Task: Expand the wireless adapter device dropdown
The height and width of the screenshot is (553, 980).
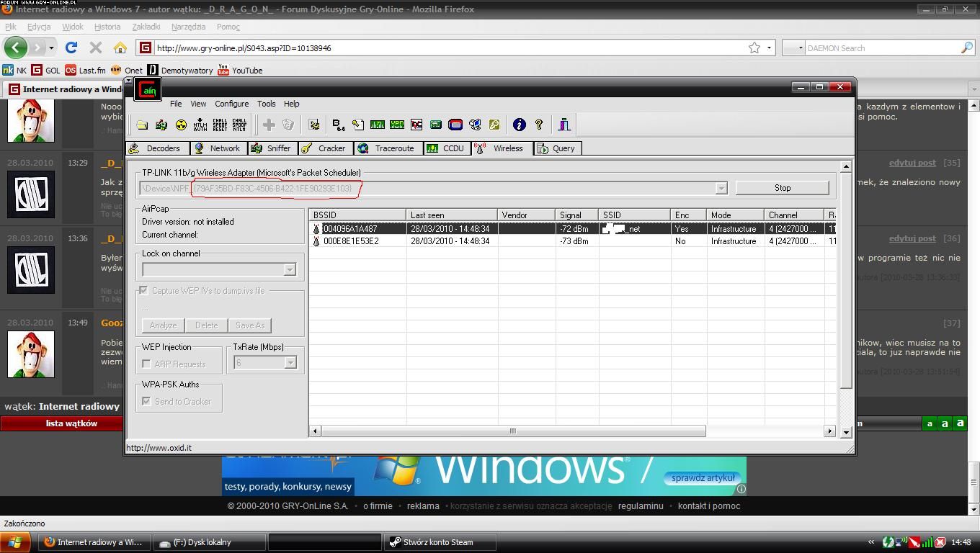Action: 720,188
